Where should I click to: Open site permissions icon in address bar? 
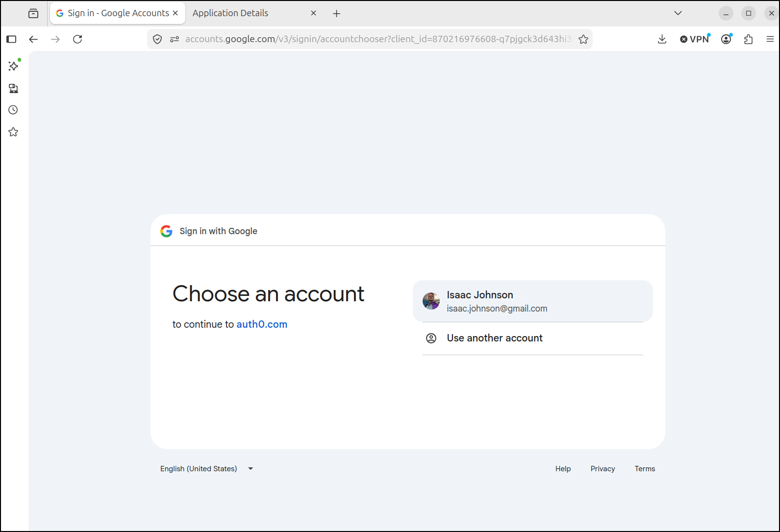[174, 39]
